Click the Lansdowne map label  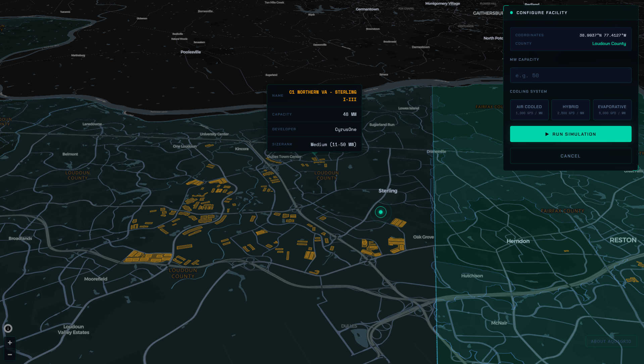(92, 124)
